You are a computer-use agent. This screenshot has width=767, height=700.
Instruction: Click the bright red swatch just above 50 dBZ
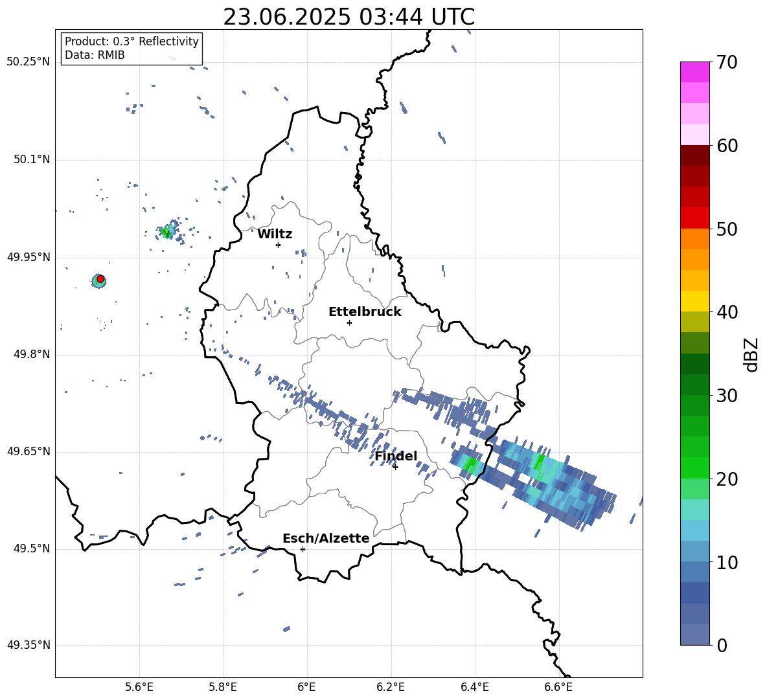point(694,218)
